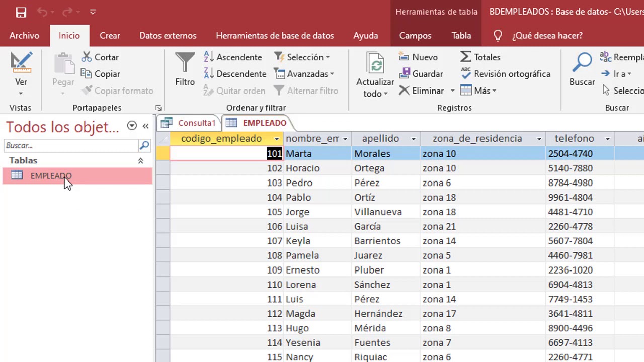Open the Eliminar dropdown arrow
644x362 pixels.
point(452,91)
